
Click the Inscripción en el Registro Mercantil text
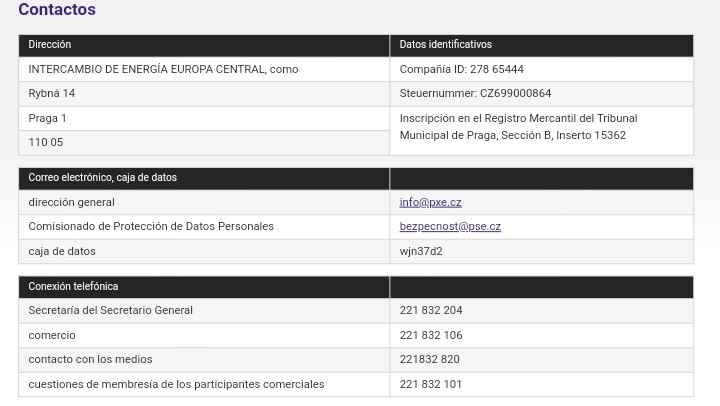click(x=518, y=127)
